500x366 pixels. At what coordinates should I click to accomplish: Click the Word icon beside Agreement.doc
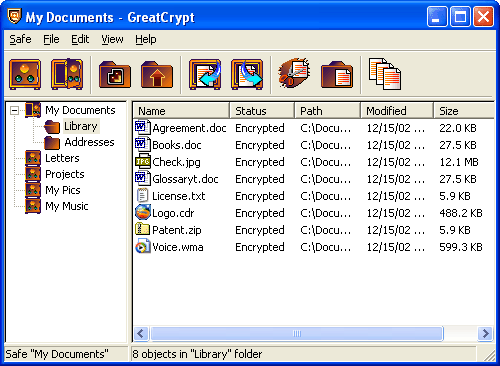142,128
